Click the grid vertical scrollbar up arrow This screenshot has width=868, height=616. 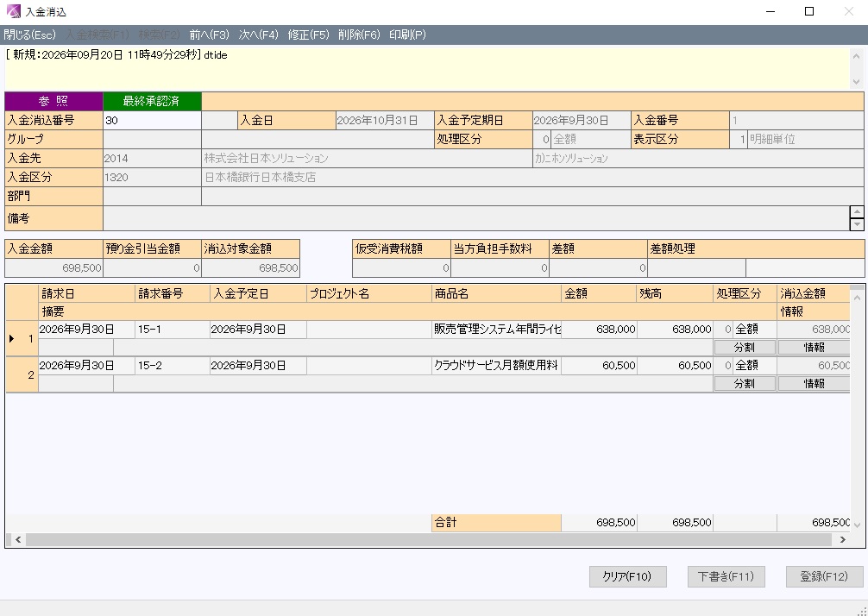pos(857,298)
